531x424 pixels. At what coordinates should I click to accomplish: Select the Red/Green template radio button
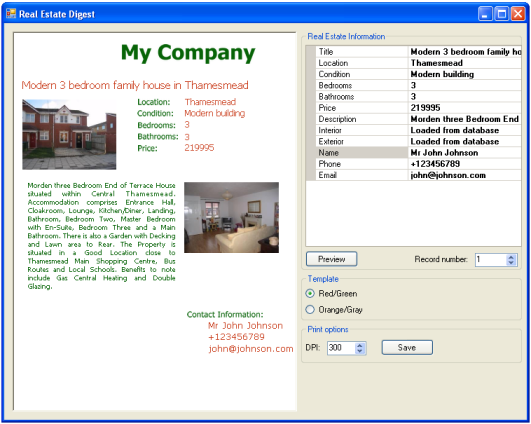pos(310,293)
